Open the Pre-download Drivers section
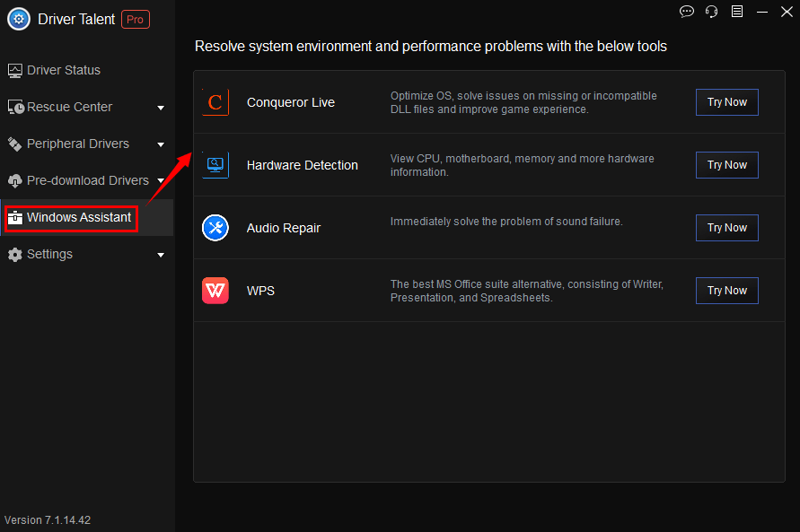The width and height of the screenshot is (800, 532). pos(87,180)
